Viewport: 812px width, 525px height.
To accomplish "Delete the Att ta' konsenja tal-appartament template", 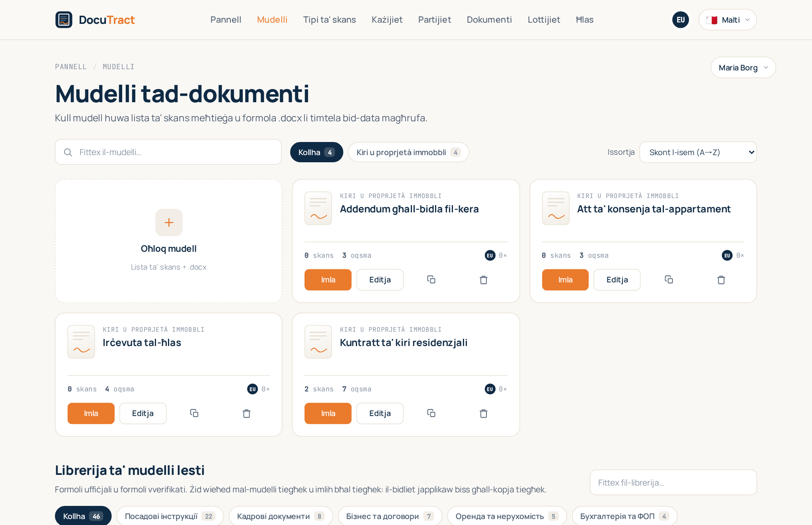I will [721, 280].
